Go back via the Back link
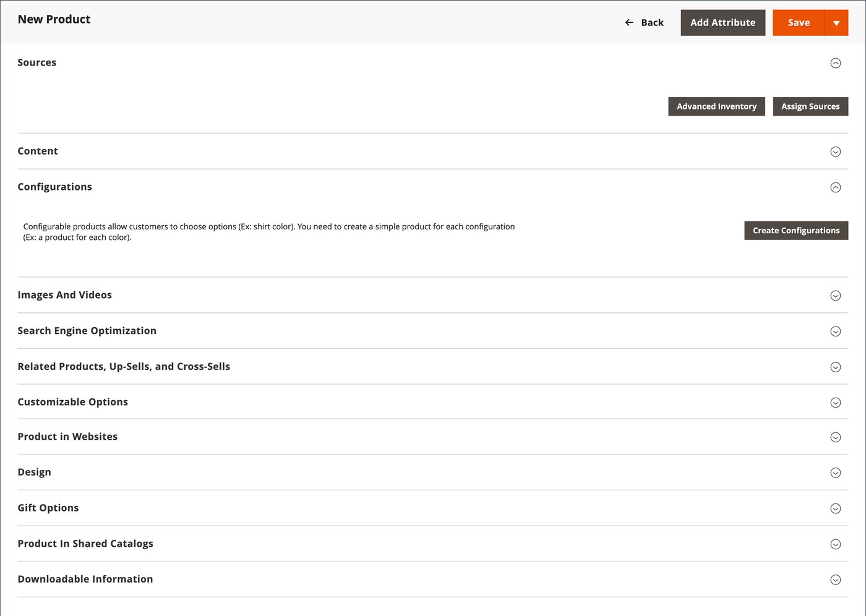The height and width of the screenshot is (616, 866). 645,22
